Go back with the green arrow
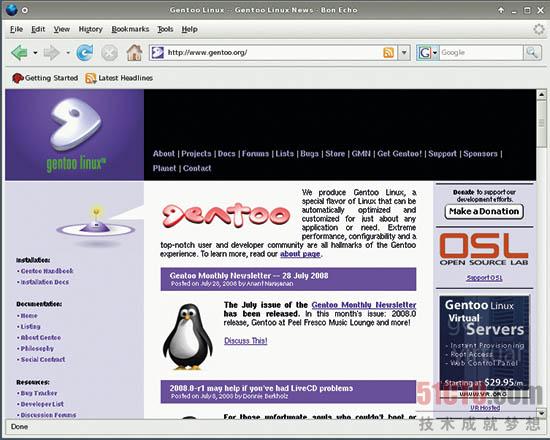The height and width of the screenshot is (440, 550). [19, 53]
